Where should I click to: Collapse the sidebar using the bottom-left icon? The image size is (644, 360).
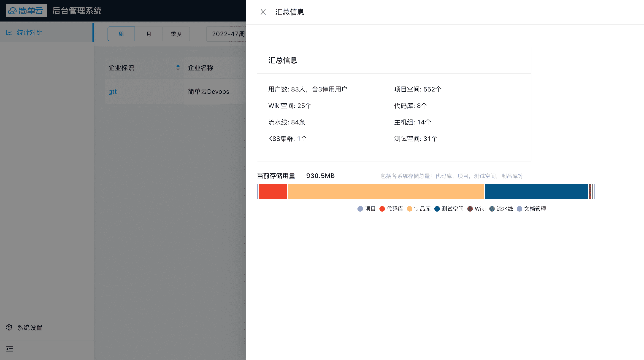[10, 349]
